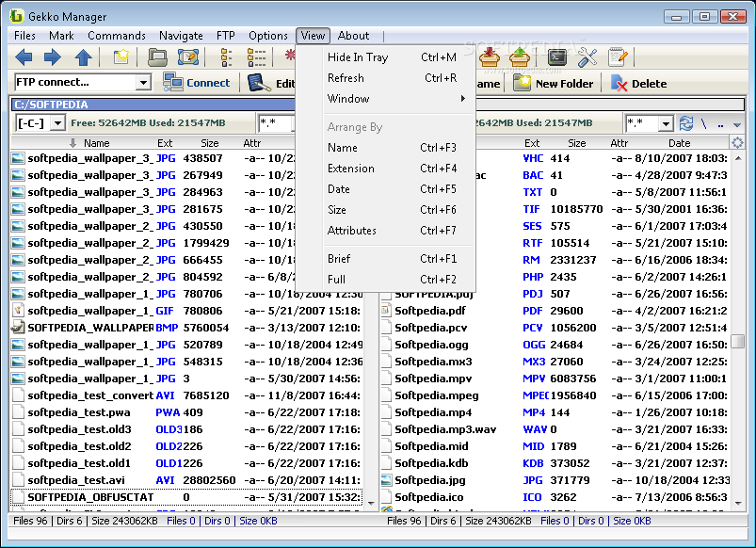The width and height of the screenshot is (756, 548).
Task: Click the left panel scrollbar down arrow
Action: pos(371,503)
